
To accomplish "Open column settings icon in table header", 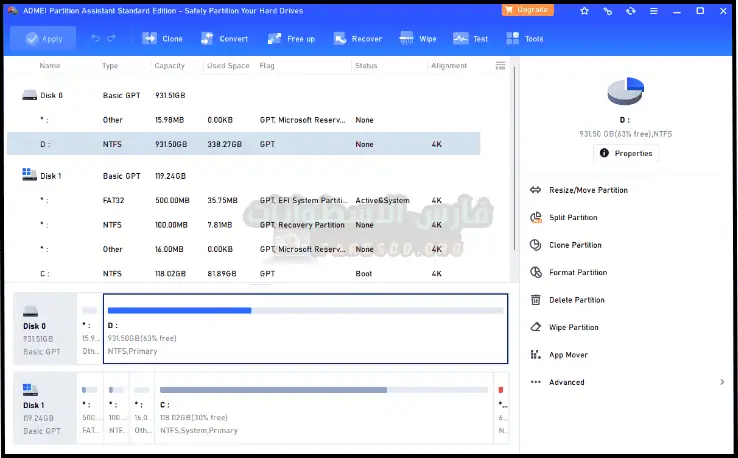I will [x=500, y=65].
